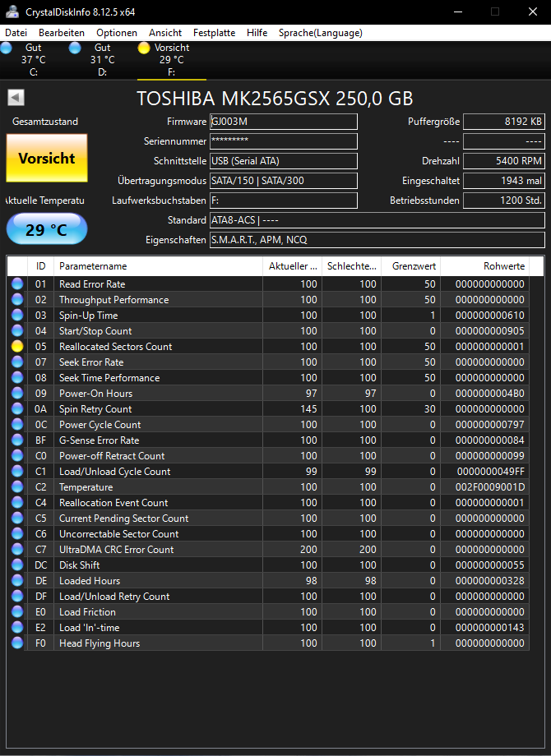This screenshot has height=756, width=551.
Task: Open the Festplatte menu
Action: click(x=214, y=33)
